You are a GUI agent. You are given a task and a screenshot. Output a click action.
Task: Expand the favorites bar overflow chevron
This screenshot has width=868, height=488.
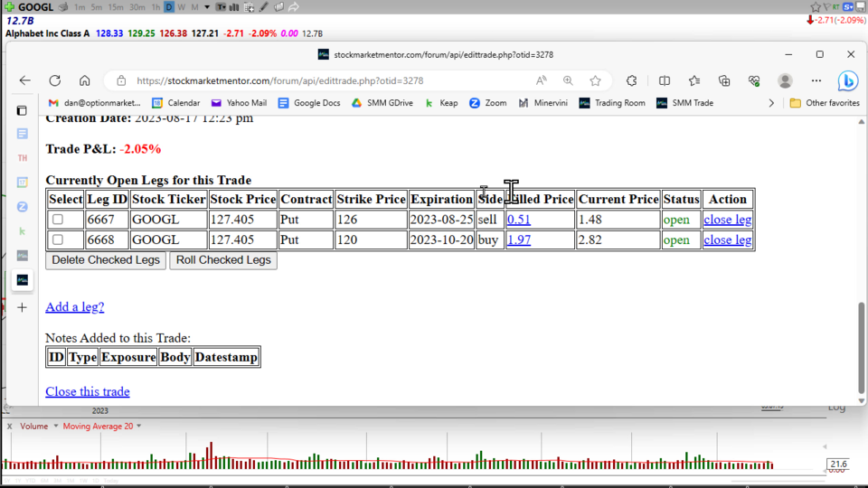[x=771, y=103]
